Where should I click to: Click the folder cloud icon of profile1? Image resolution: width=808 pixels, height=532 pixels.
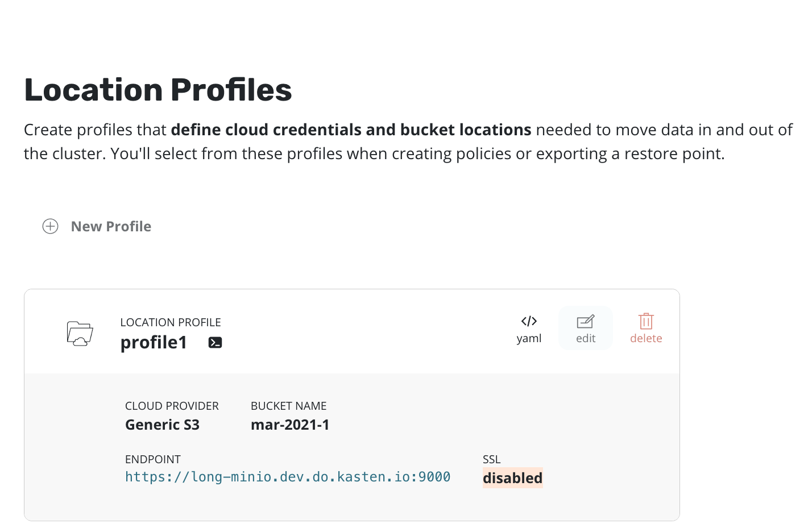tap(80, 334)
